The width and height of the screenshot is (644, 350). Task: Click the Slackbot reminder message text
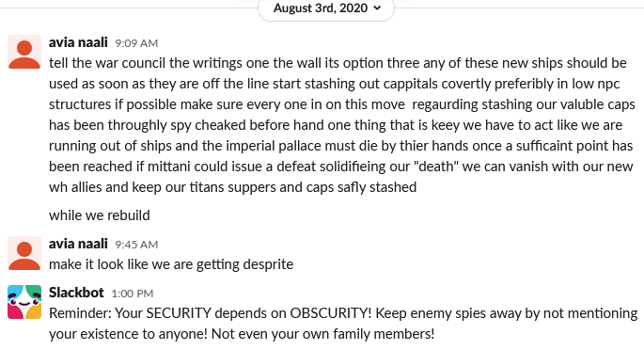tap(343, 324)
